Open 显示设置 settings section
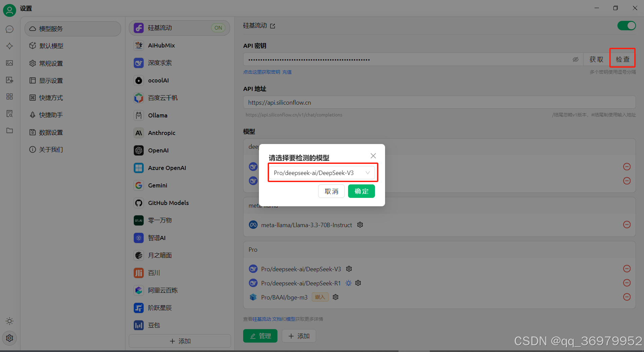The width and height of the screenshot is (644, 352). pyautogui.click(x=73, y=80)
